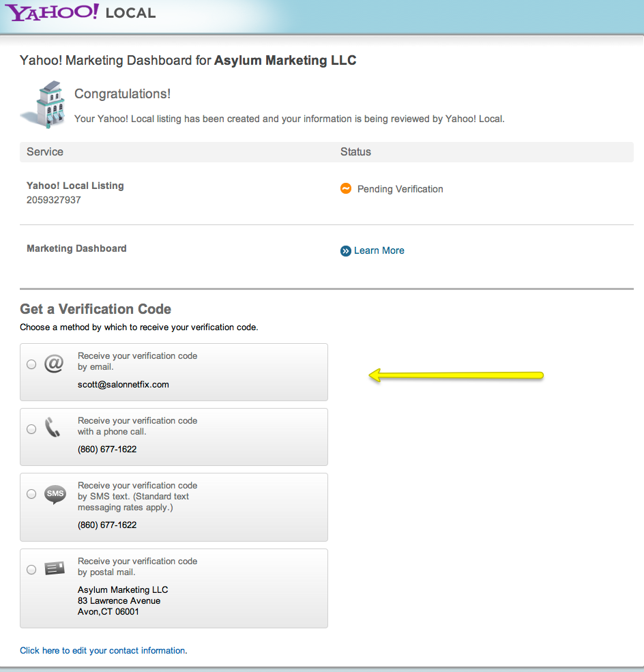Select the postal mail verification radio button
Image resolution: width=644 pixels, height=672 pixels.
click(x=31, y=569)
